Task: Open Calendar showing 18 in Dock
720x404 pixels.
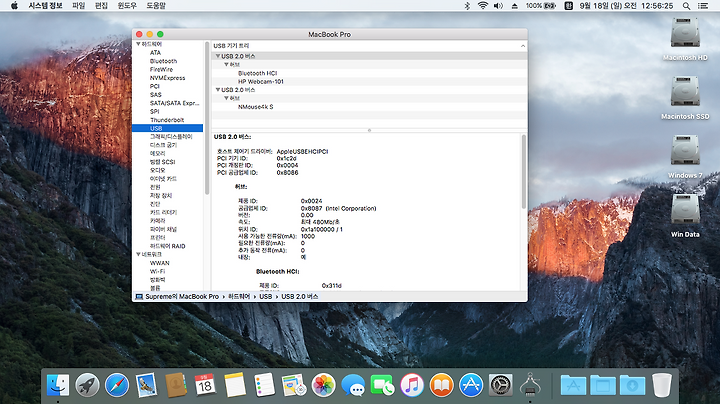Action: pyautogui.click(x=205, y=385)
